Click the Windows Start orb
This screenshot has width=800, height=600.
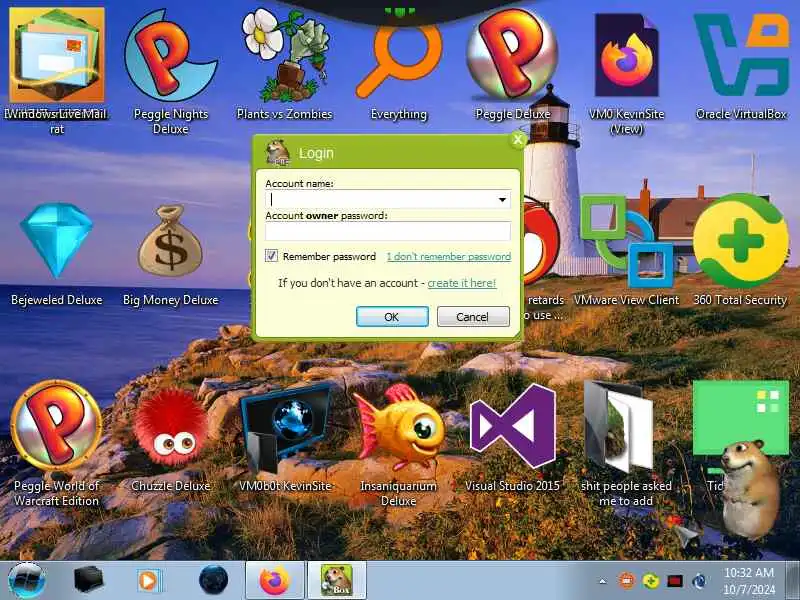pyautogui.click(x=27, y=581)
